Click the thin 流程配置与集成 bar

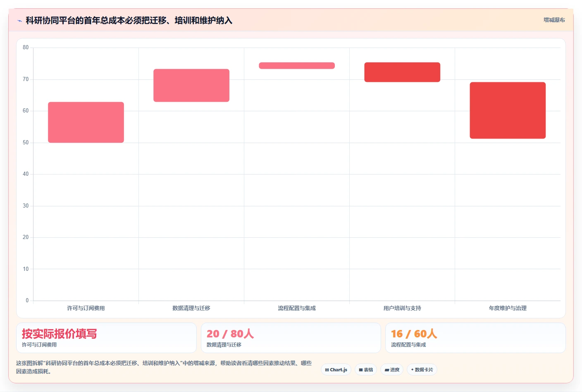[x=297, y=65]
